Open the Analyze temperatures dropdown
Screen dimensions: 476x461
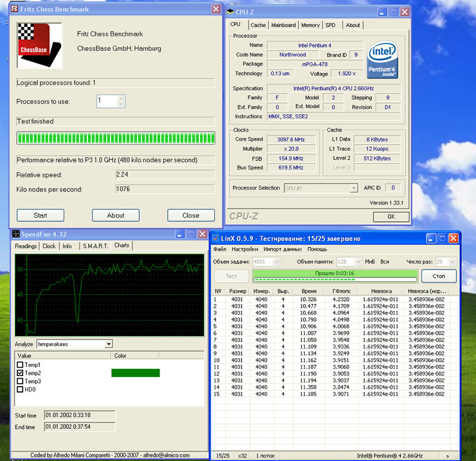pos(108,344)
